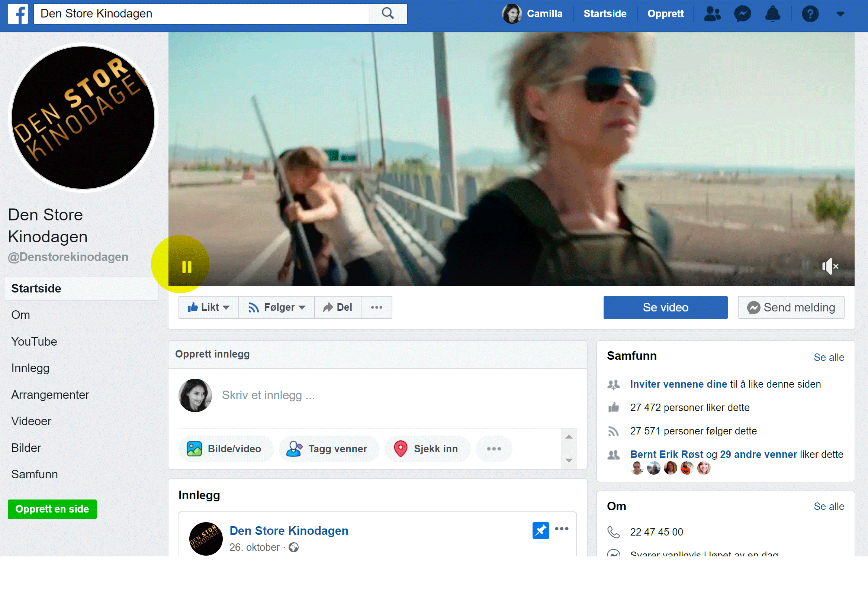Open the 29 andre venner link
The height and width of the screenshot is (611, 868).
coord(758,454)
